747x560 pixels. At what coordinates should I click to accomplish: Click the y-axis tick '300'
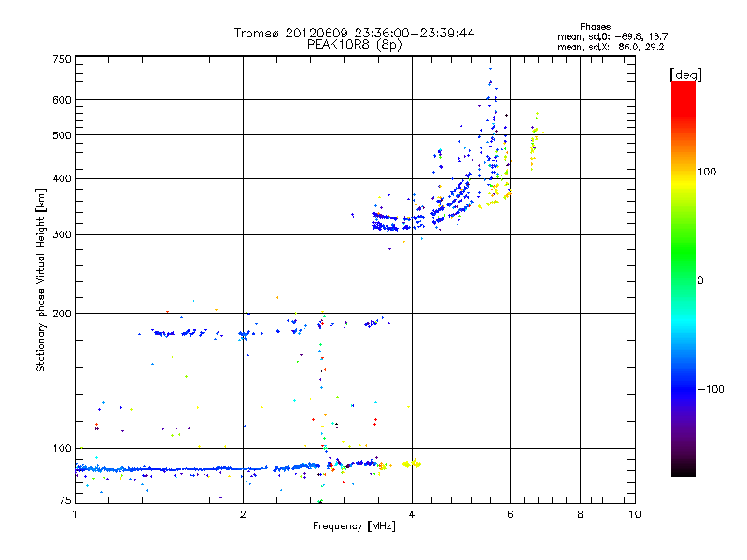click(x=62, y=235)
